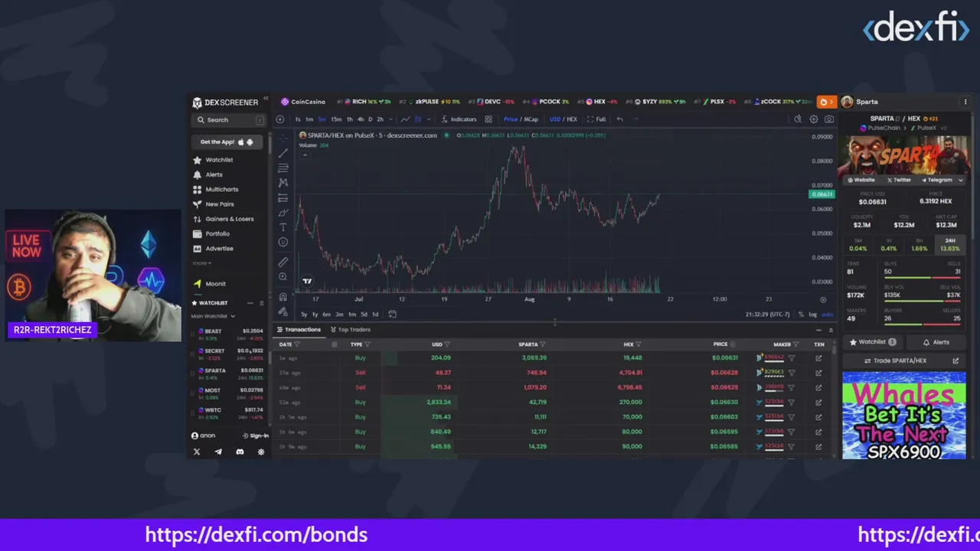Collapse the DEX Screener sidebar
Viewport: 980px width, 551px height.
tap(266, 99)
